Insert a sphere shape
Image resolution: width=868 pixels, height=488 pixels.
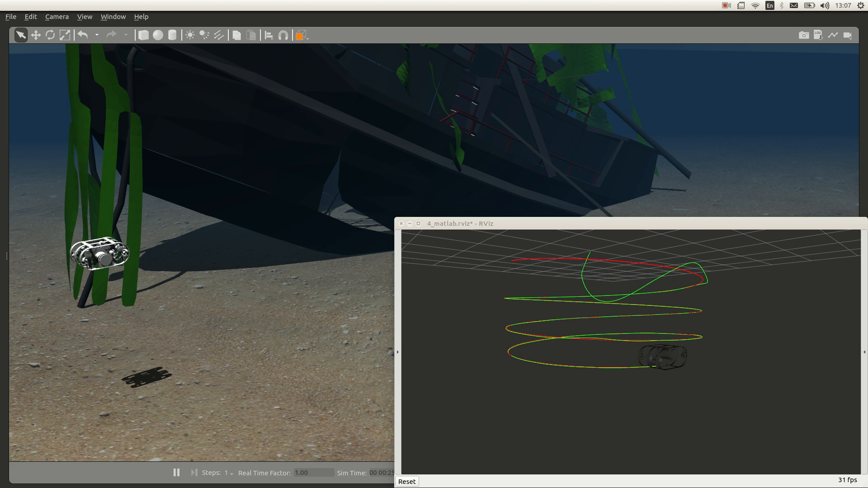[158, 35]
